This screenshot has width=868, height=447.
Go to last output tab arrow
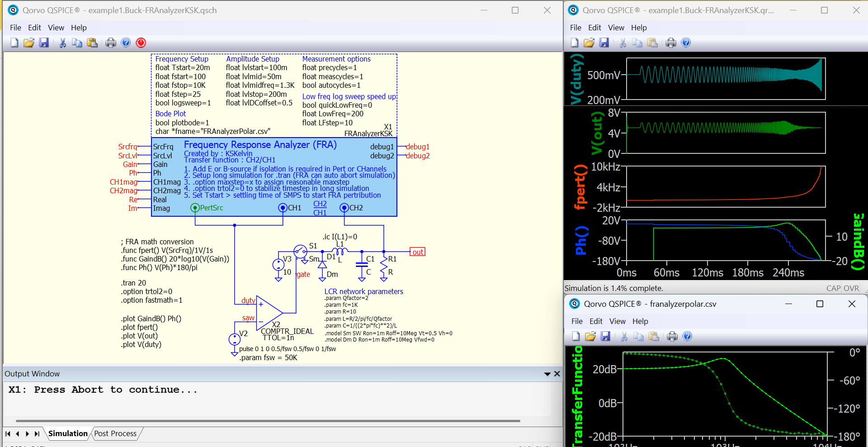coord(37,434)
